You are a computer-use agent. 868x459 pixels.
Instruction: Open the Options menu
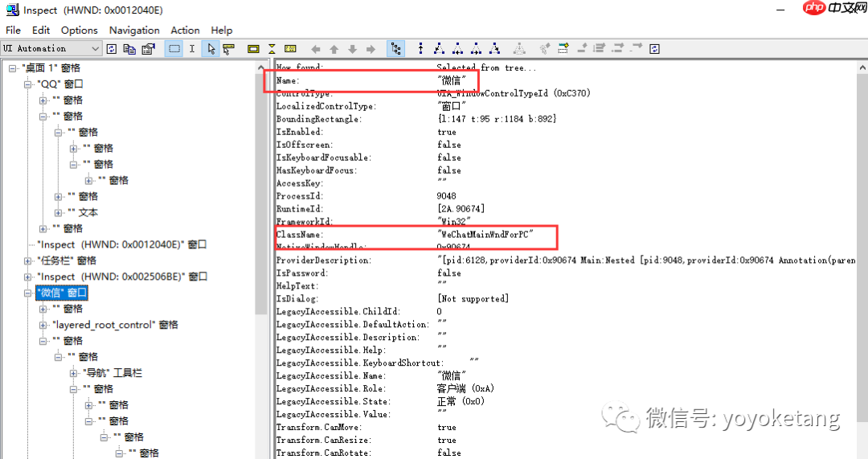(79, 31)
